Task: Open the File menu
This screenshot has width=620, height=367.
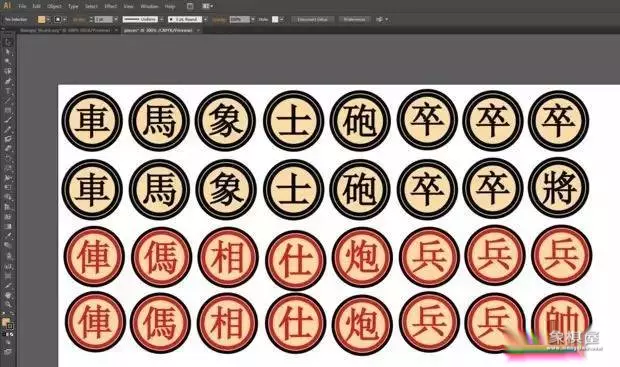Action: (22, 6)
